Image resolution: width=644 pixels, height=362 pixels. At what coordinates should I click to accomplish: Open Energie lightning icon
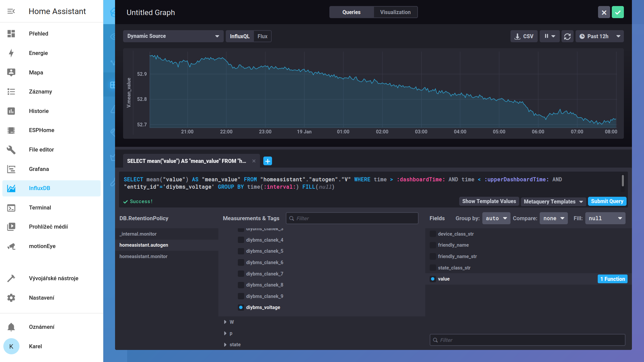click(11, 53)
